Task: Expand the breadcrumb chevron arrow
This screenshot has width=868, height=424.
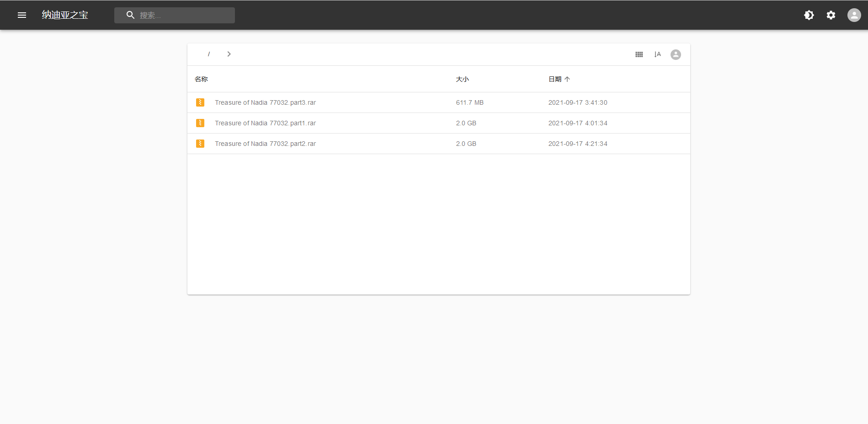Action: [x=229, y=54]
